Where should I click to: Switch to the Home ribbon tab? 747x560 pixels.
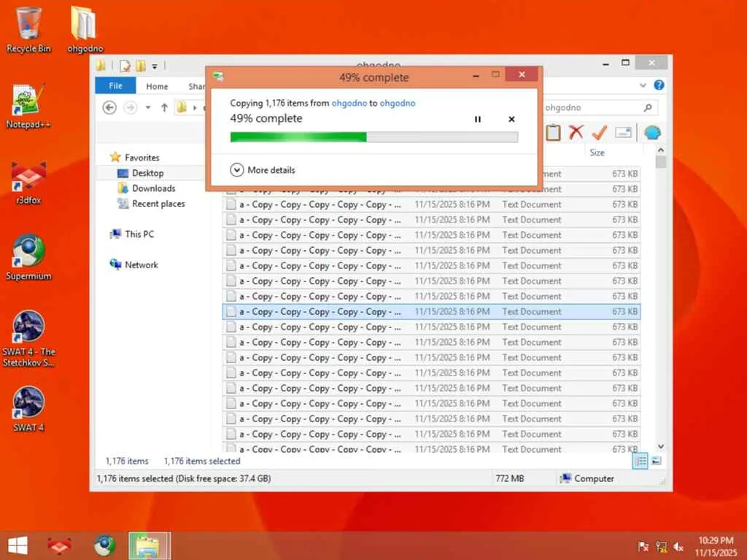(158, 86)
